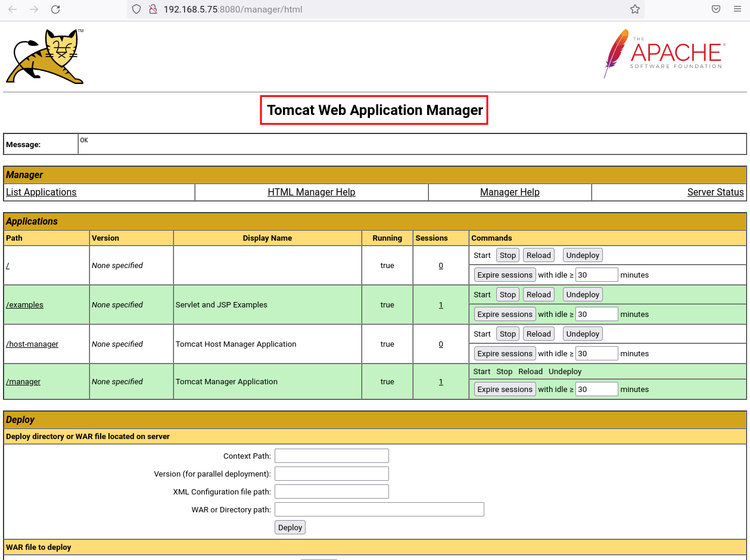Reload the page with the refresh icon
Viewport: 750px width, 560px height.
(x=55, y=10)
